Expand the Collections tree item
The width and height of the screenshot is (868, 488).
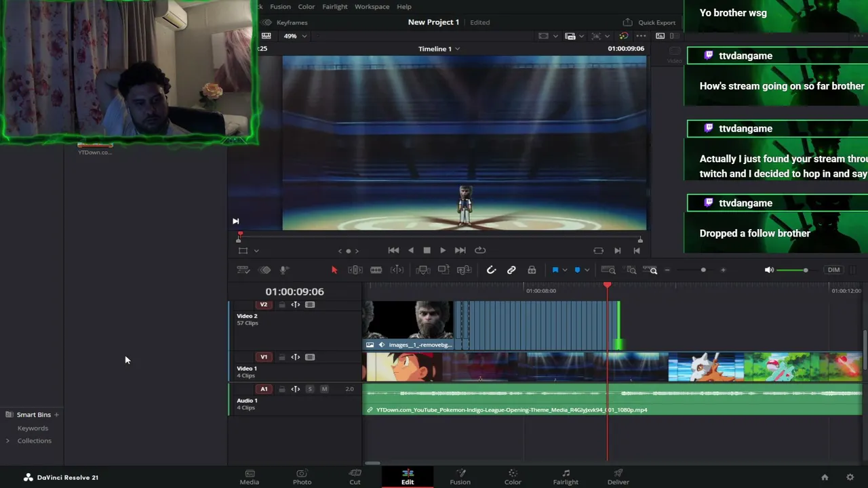click(x=7, y=441)
